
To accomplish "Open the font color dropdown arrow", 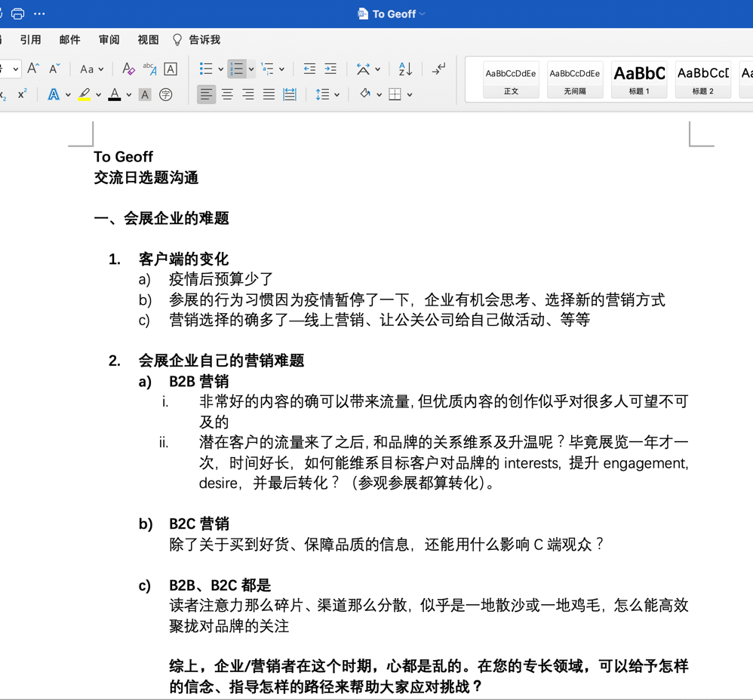I will click(x=129, y=95).
